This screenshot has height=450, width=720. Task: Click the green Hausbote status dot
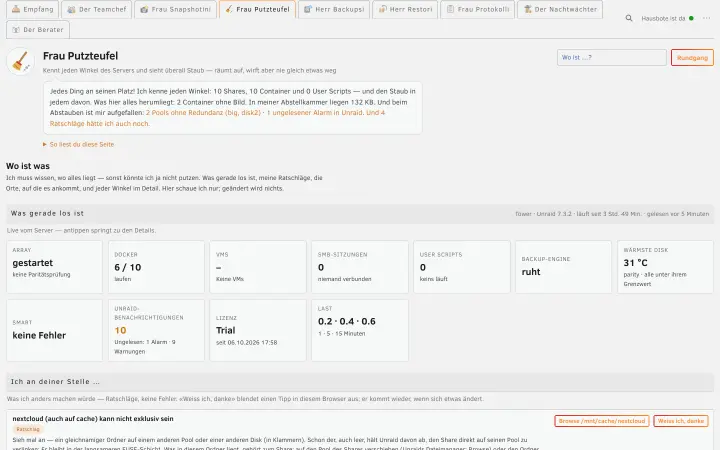click(x=691, y=18)
